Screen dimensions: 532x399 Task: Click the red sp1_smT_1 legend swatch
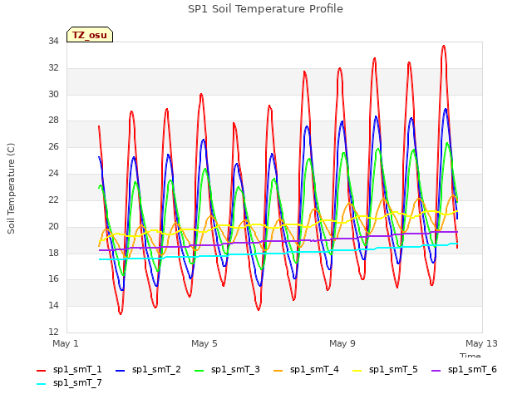click(x=41, y=371)
